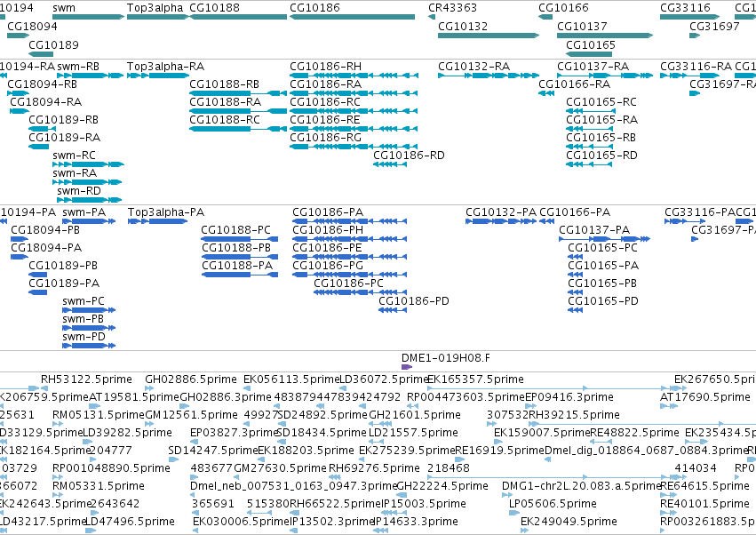Select EST GM27630.5prime

pos(238,477)
